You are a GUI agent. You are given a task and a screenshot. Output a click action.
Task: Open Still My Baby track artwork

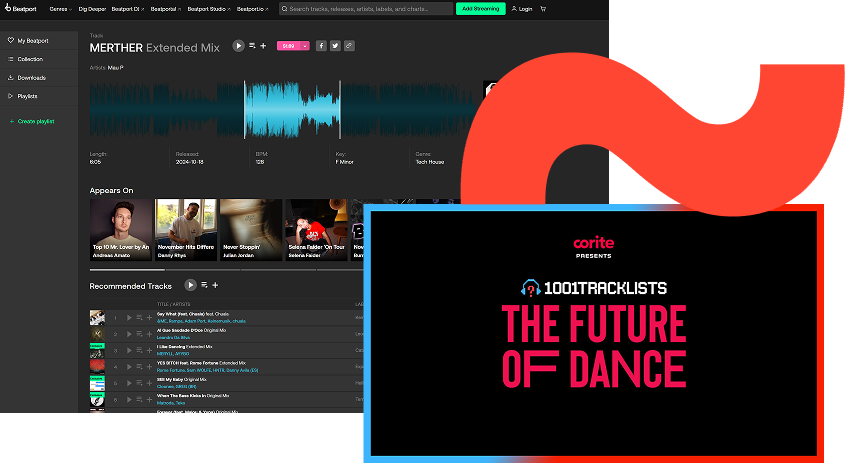(x=97, y=383)
